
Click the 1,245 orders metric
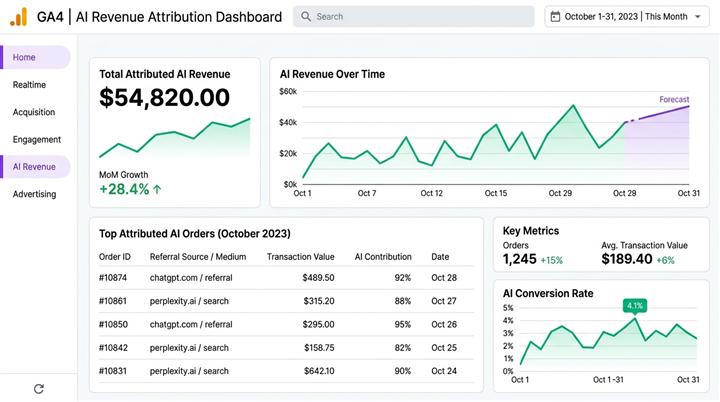pos(519,259)
